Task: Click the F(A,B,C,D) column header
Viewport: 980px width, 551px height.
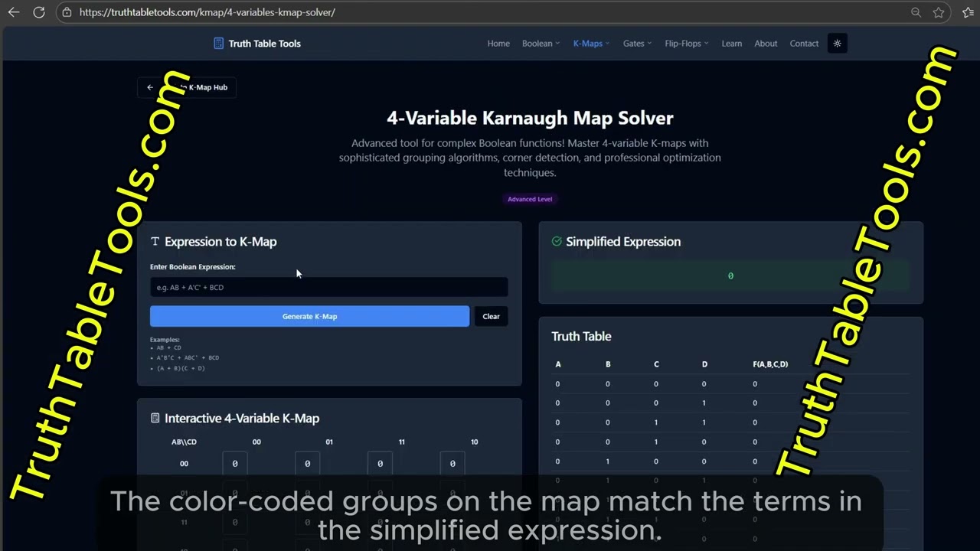Action: (770, 364)
